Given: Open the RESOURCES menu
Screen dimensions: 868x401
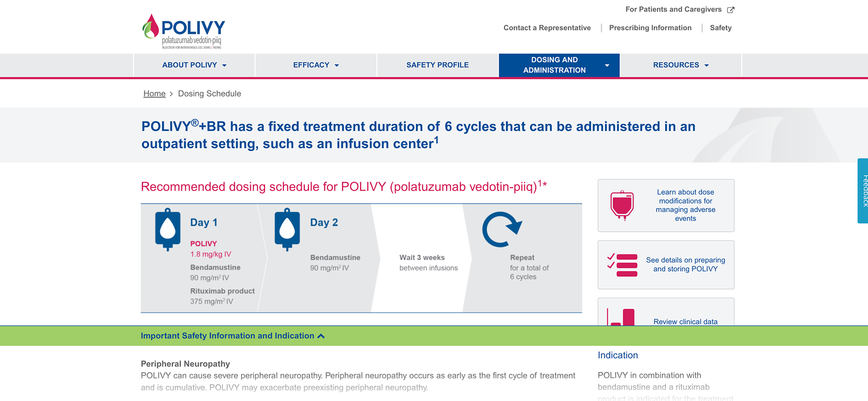Looking at the screenshot, I should click(x=681, y=65).
